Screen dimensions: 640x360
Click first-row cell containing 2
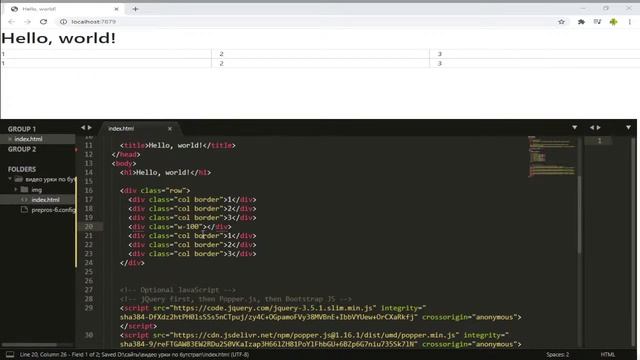point(320,54)
